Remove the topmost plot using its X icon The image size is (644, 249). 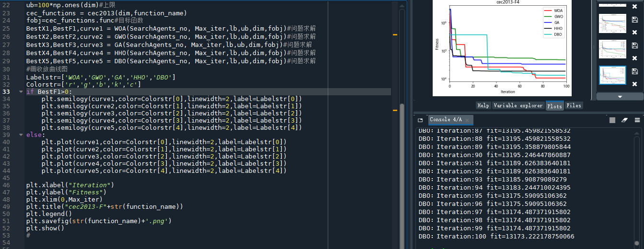[634, 7]
